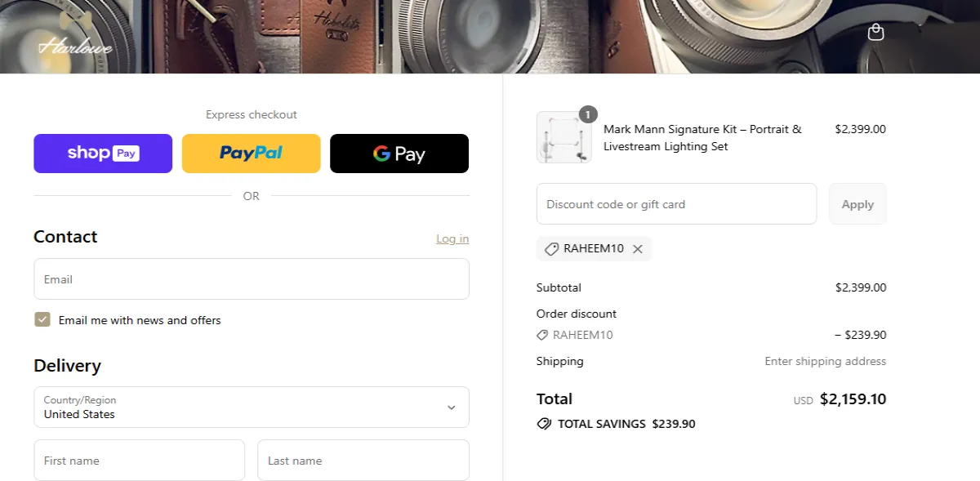Apply the discount code
Screen dimensions: 980x481
[857, 204]
